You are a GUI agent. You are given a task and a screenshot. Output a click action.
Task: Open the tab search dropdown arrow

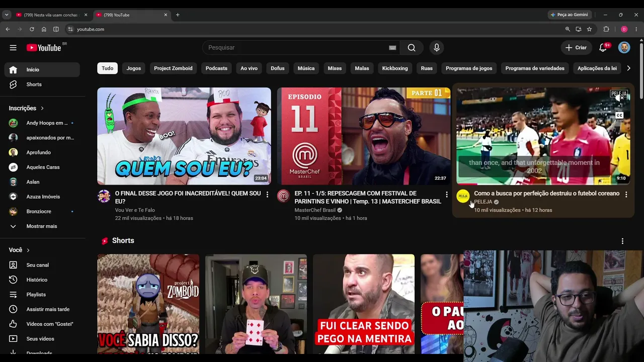click(7, 15)
